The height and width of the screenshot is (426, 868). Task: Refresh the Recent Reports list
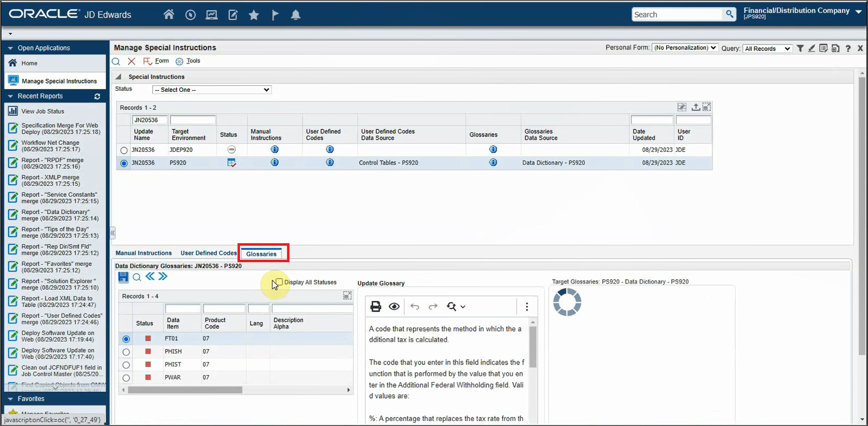[97, 96]
